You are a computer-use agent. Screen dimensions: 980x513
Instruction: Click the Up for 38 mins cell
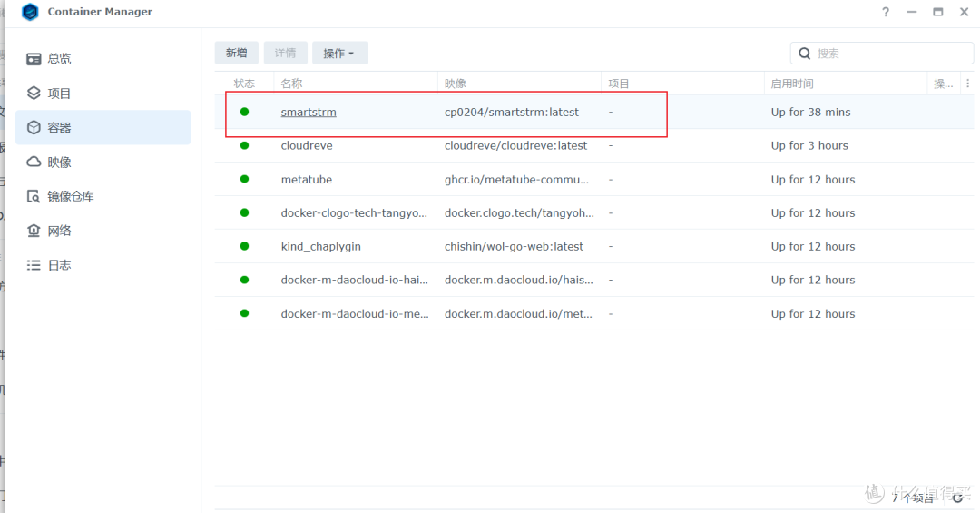(810, 112)
